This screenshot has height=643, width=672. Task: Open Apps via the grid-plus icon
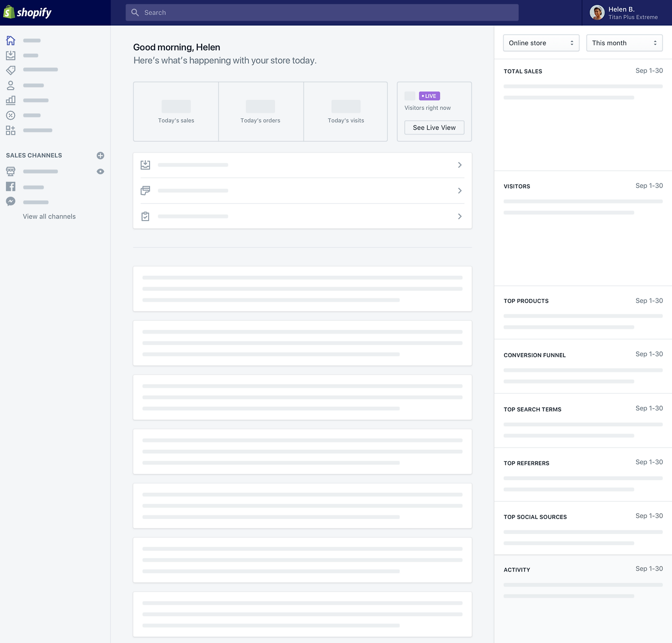[x=10, y=130]
